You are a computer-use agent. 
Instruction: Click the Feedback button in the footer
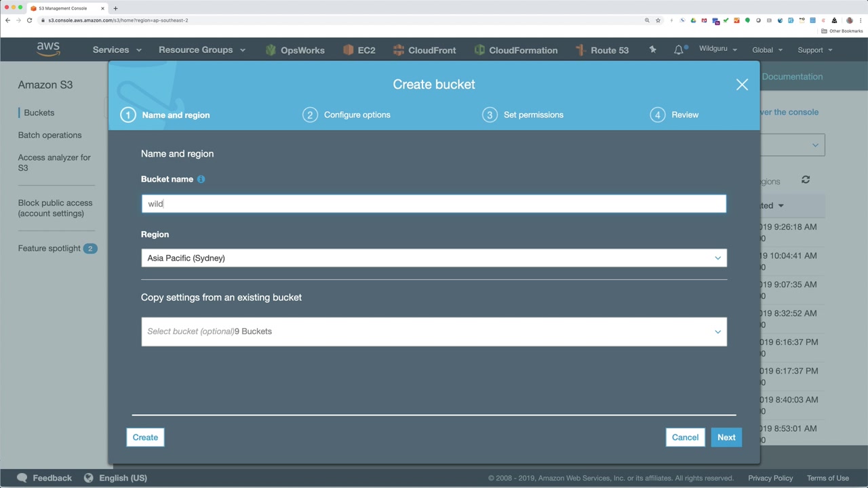[44, 478]
